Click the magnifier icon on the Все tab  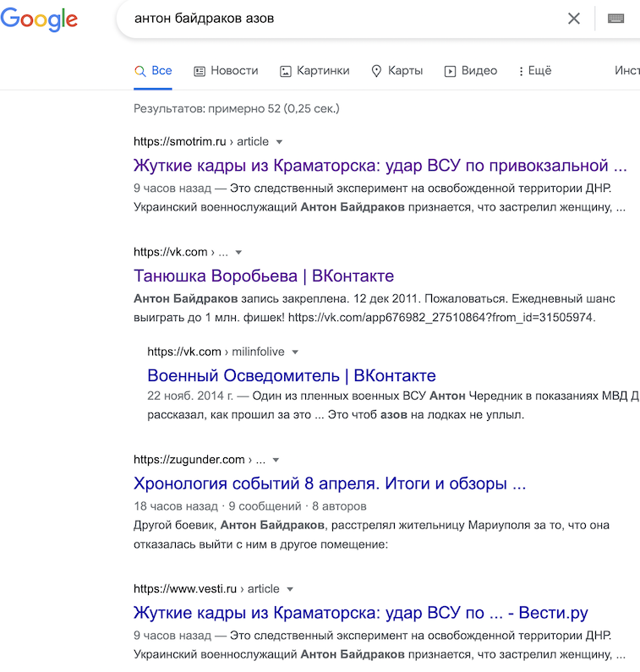coord(140,71)
